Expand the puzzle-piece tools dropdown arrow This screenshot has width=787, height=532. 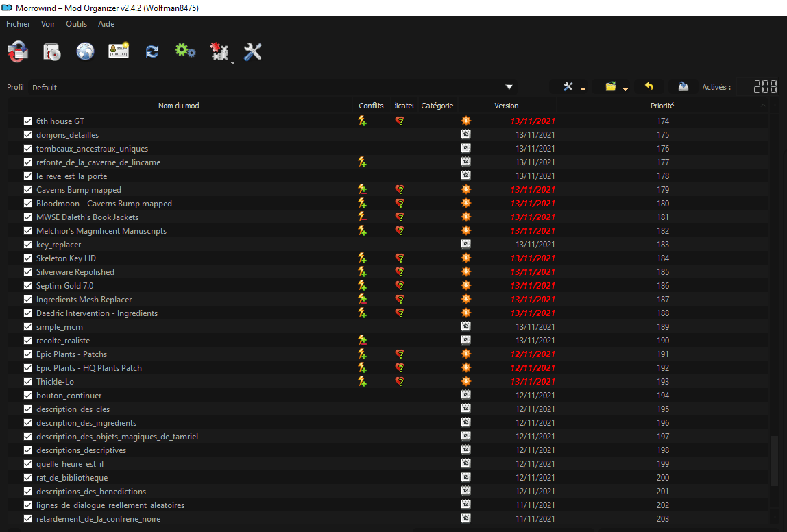[232, 62]
